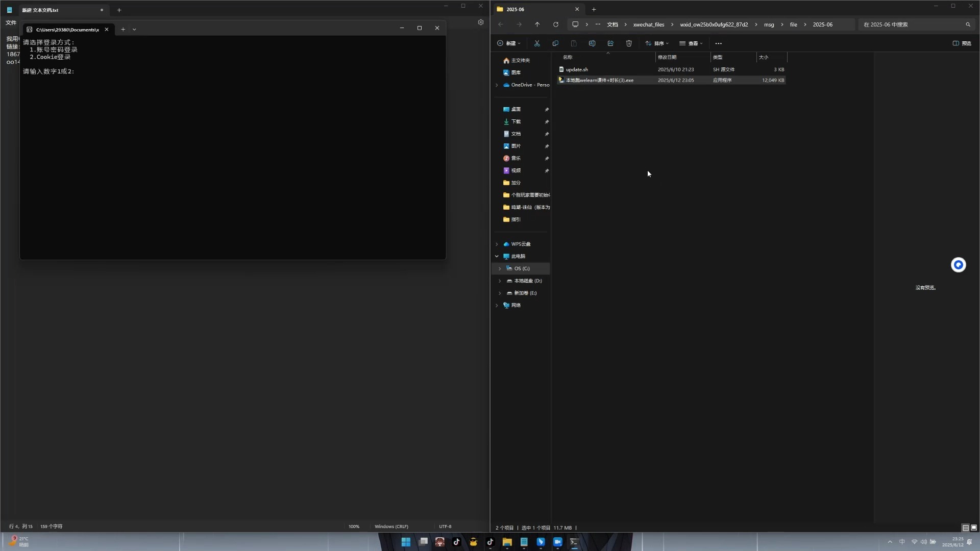This screenshot has width=980, height=551.
Task: Open 下载 in the navigation pane
Action: pos(516,122)
